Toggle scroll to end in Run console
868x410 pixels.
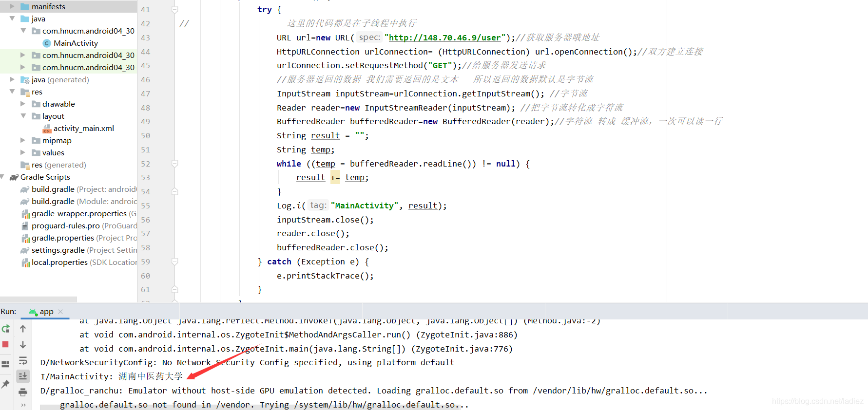23,376
